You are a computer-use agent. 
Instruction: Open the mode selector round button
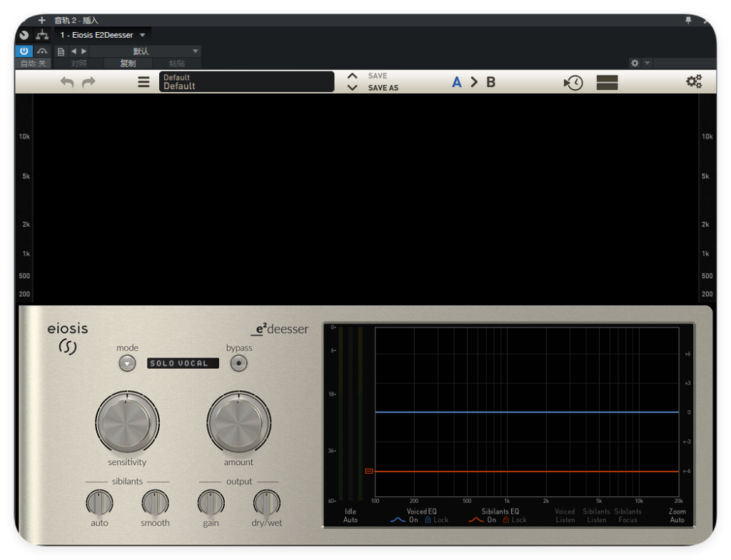[127, 363]
